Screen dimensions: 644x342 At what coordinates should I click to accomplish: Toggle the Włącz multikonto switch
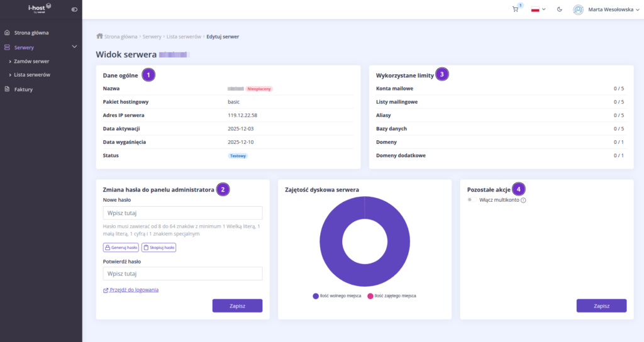(x=472, y=201)
